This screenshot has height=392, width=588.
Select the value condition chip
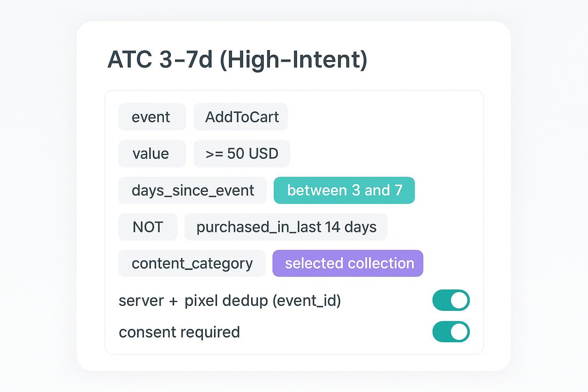152,154
